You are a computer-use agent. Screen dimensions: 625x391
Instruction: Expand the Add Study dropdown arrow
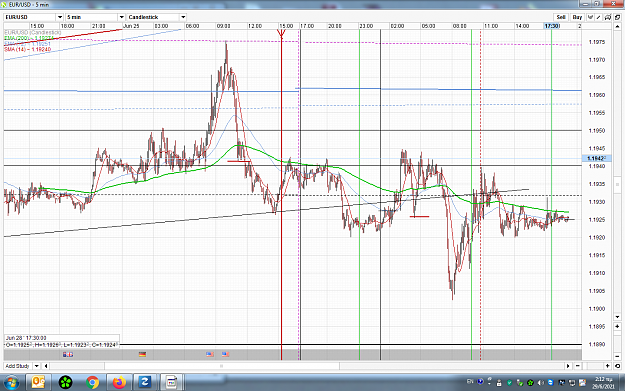pyautogui.click(x=36, y=366)
